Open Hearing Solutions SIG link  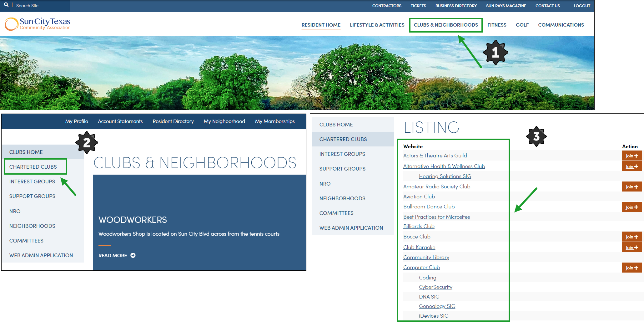click(x=445, y=176)
